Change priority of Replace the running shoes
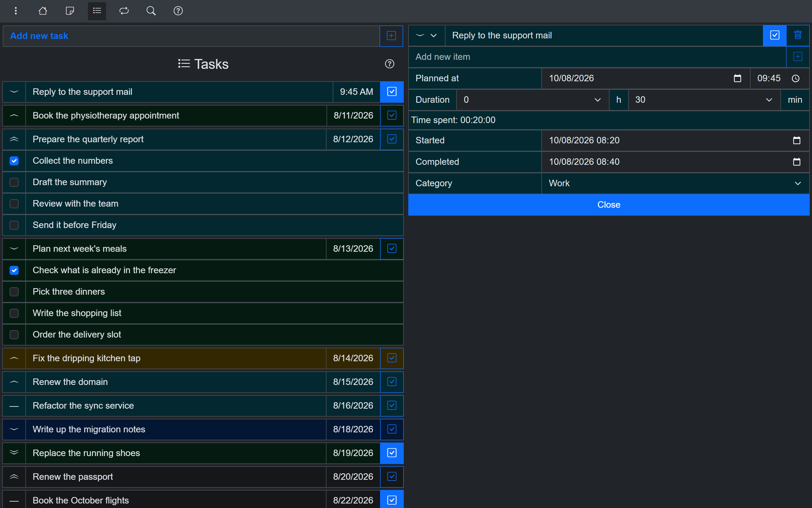 [x=14, y=453]
